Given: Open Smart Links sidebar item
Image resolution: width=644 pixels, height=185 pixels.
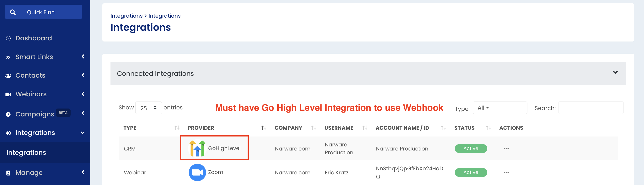Looking at the screenshot, I should pos(34,57).
